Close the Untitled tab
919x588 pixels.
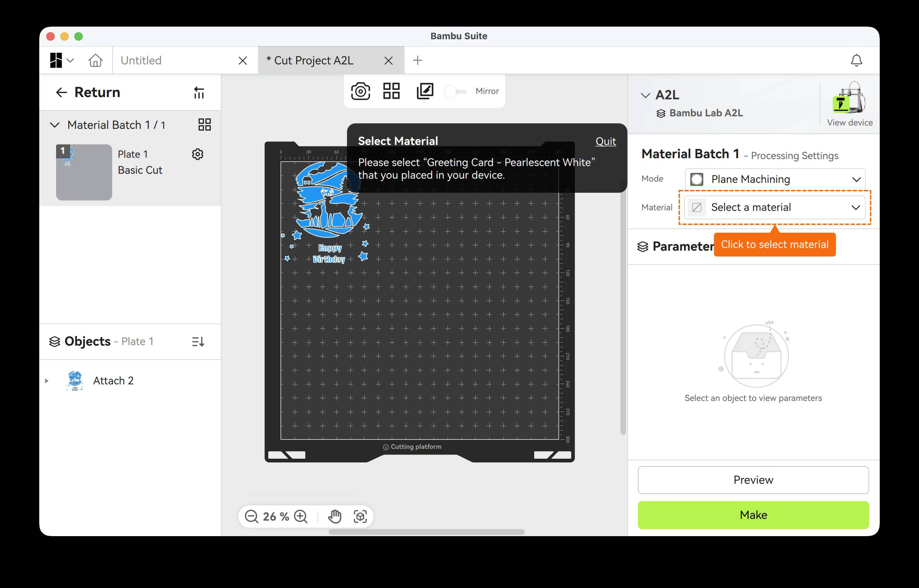(x=243, y=60)
